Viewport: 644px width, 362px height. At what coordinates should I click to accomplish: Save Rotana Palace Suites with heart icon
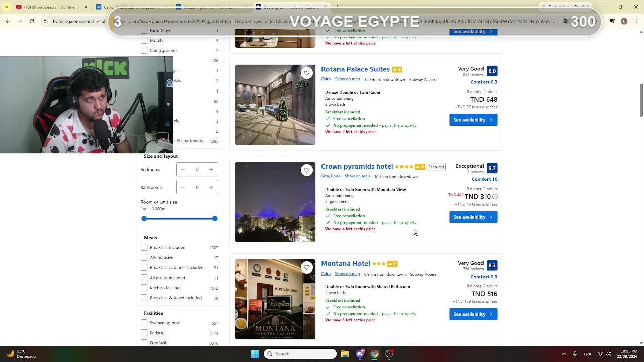pyautogui.click(x=307, y=73)
